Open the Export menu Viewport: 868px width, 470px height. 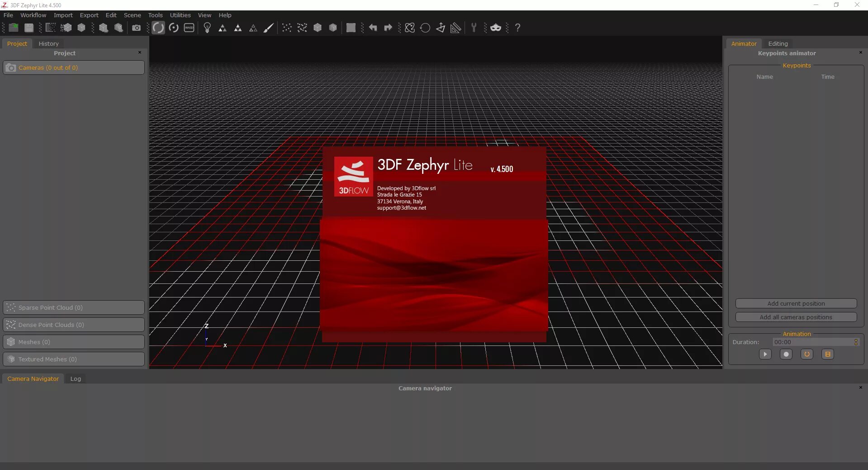pyautogui.click(x=89, y=15)
